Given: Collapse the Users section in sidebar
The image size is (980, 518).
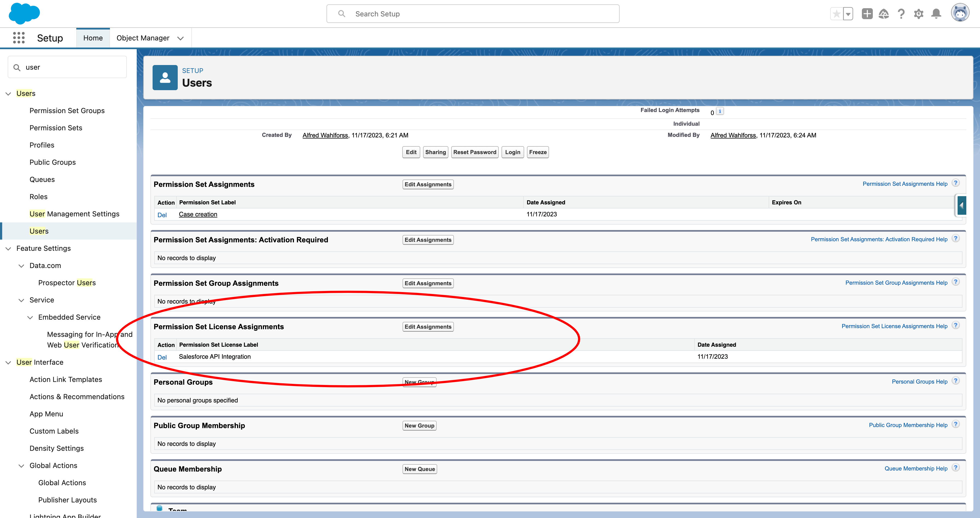Looking at the screenshot, I should [x=8, y=93].
